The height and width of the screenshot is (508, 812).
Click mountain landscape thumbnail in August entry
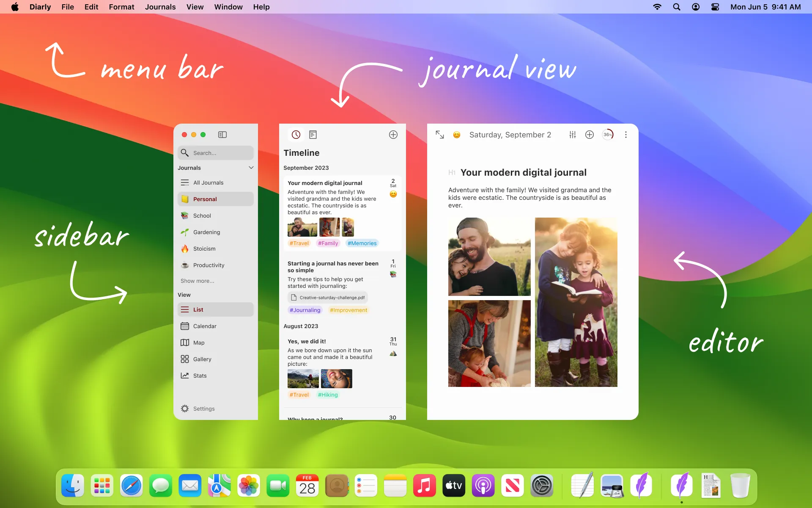click(303, 378)
